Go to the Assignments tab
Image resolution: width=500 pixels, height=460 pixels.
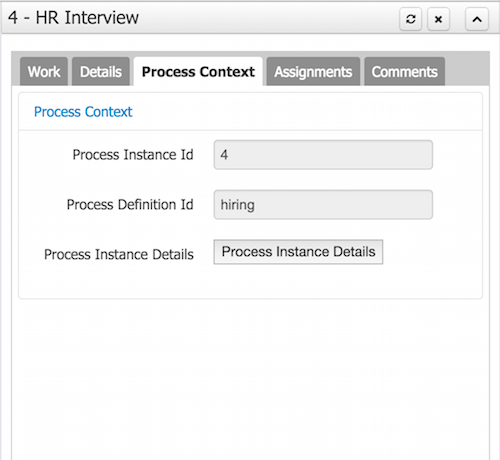point(313,72)
